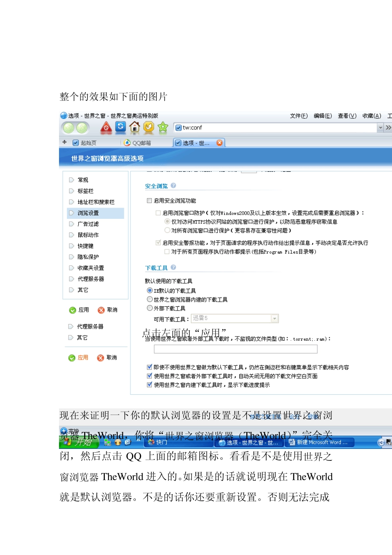Select 快捷键 in options sidebar
Image resolution: width=392 pixels, height=555 pixels.
point(85,246)
